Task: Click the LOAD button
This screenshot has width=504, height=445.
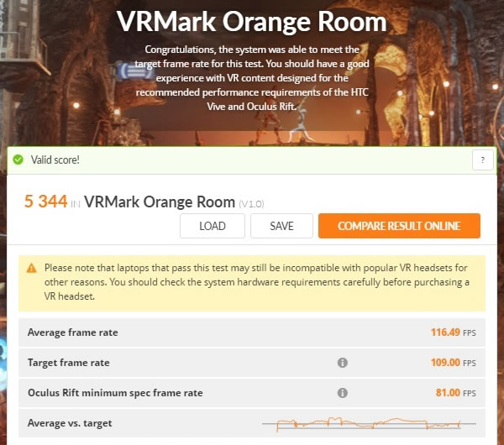Action: pyautogui.click(x=213, y=226)
